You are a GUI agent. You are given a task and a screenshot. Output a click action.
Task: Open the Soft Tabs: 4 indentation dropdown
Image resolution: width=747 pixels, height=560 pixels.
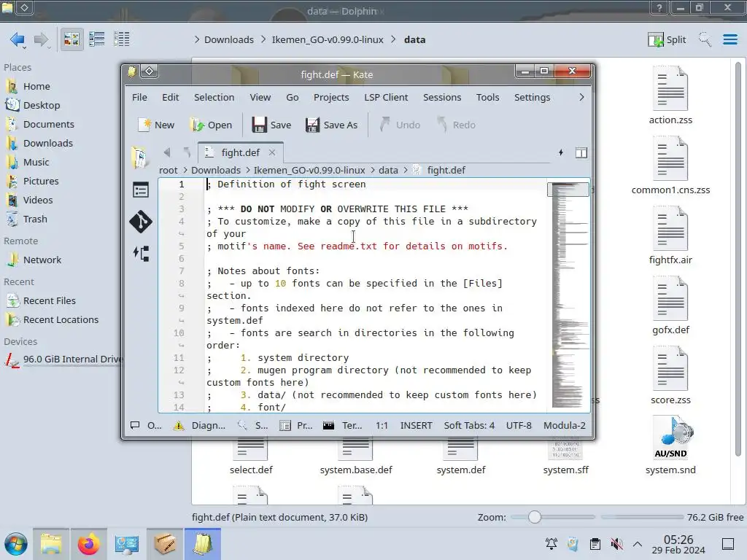pos(469,425)
